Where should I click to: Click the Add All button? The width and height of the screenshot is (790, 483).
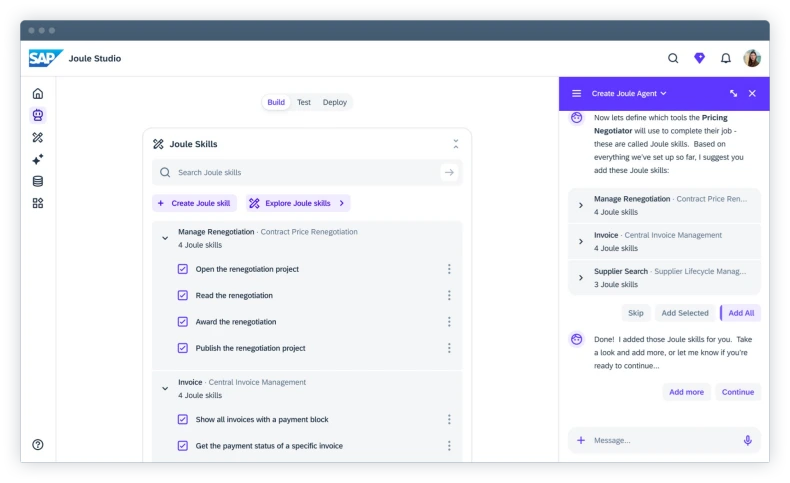pos(741,313)
